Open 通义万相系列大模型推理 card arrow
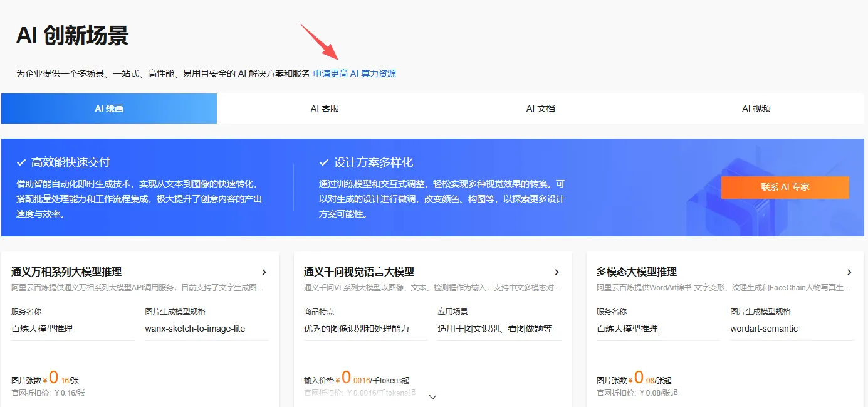The height and width of the screenshot is (407, 868). [x=264, y=272]
